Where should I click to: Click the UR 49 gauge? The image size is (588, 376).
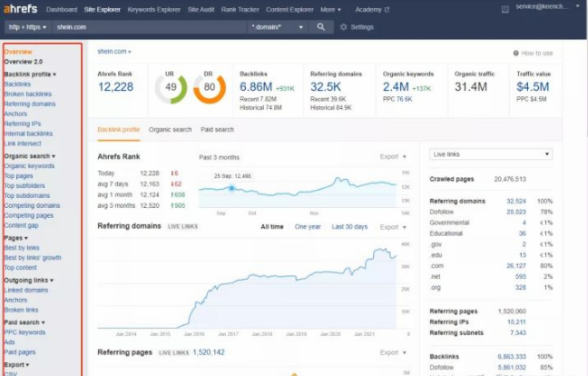[171, 87]
